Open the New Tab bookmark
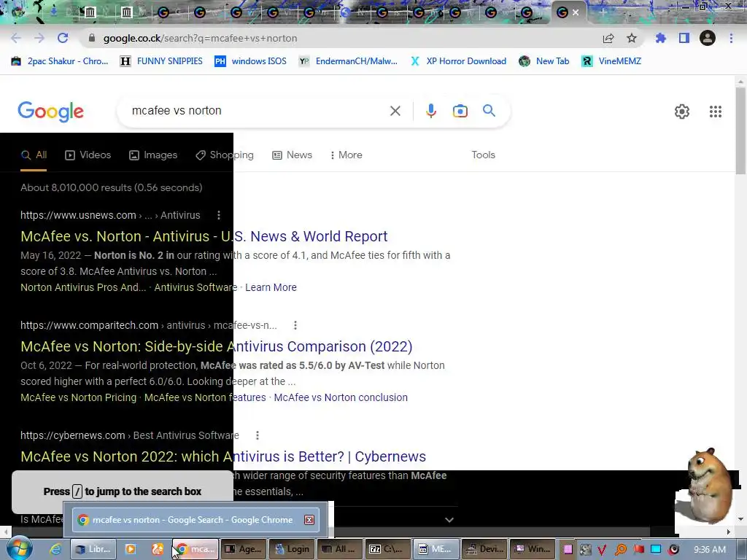 click(544, 61)
